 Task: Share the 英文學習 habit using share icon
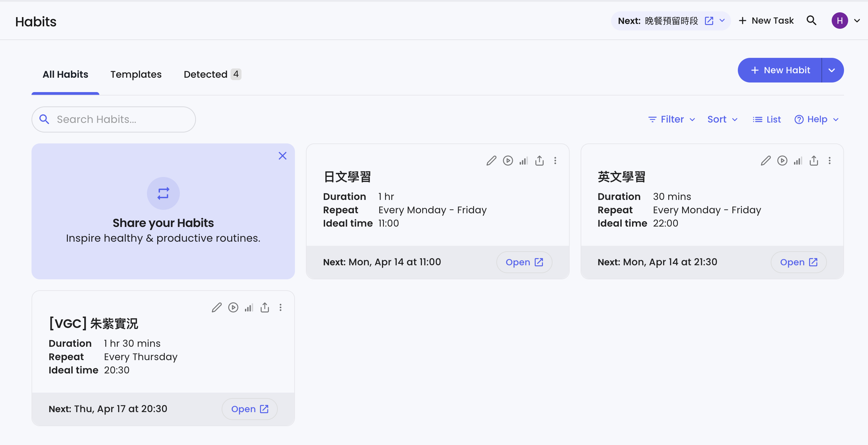click(x=814, y=161)
